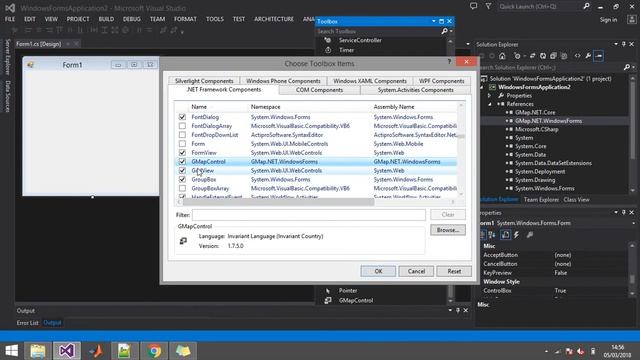The width and height of the screenshot is (640, 360).
Task: Collapse the WindowsFormsApplication2 project node
Action: click(x=482, y=87)
